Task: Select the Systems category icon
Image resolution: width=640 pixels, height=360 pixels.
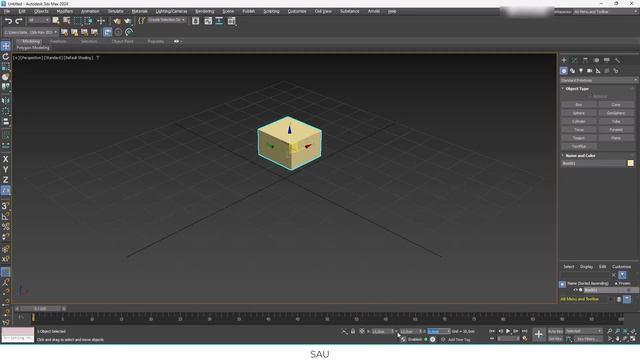Action: point(616,71)
